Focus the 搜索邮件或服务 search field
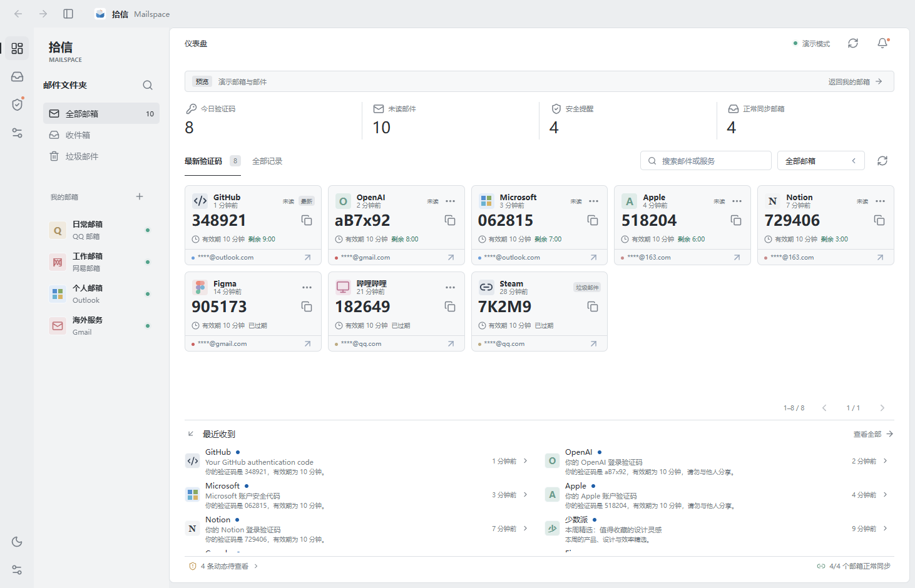This screenshot has width=915, height=588. pos(705,161)
